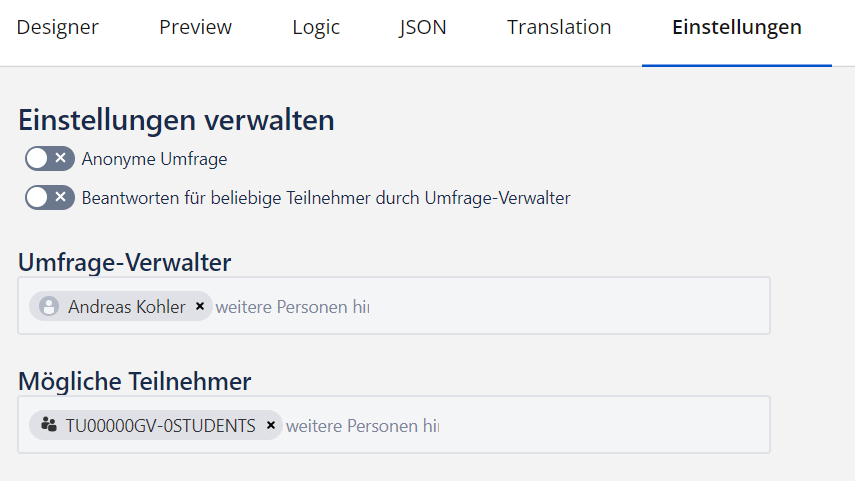Open the Translation tab
Screen dimensions: 855x481
click(x=559, y=27)
